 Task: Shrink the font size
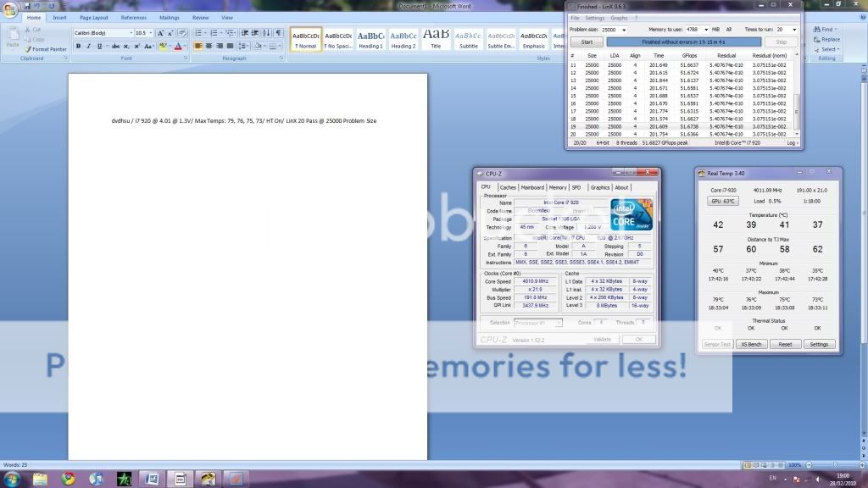[x=170, y=33]
